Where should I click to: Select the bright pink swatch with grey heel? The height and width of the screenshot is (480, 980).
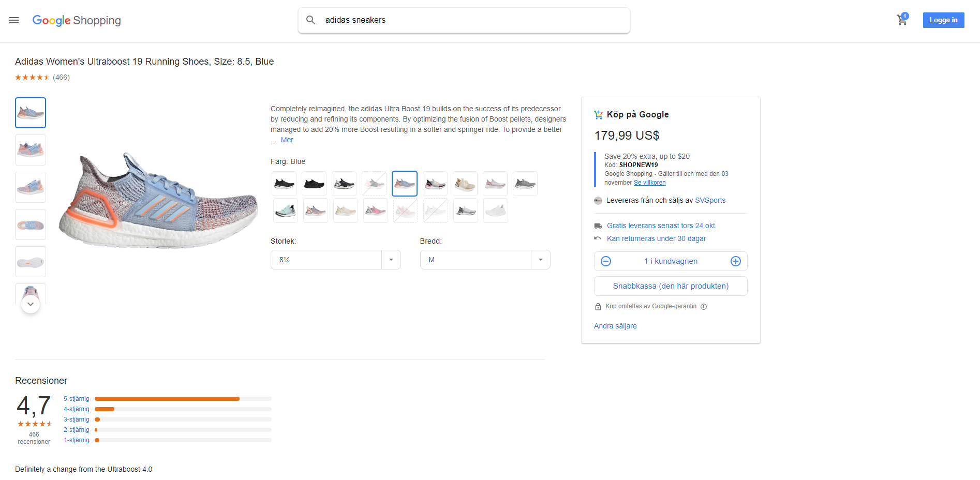(x=376, y=211)
